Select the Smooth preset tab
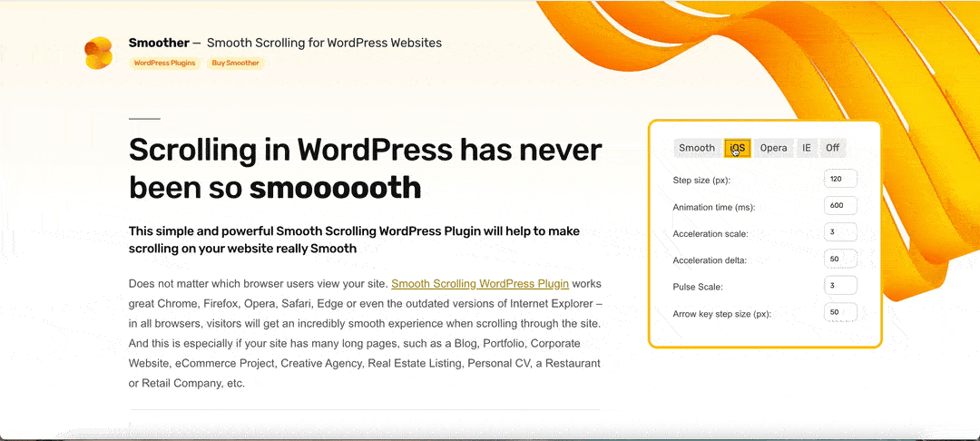The image size is (980, 441). 697,148
